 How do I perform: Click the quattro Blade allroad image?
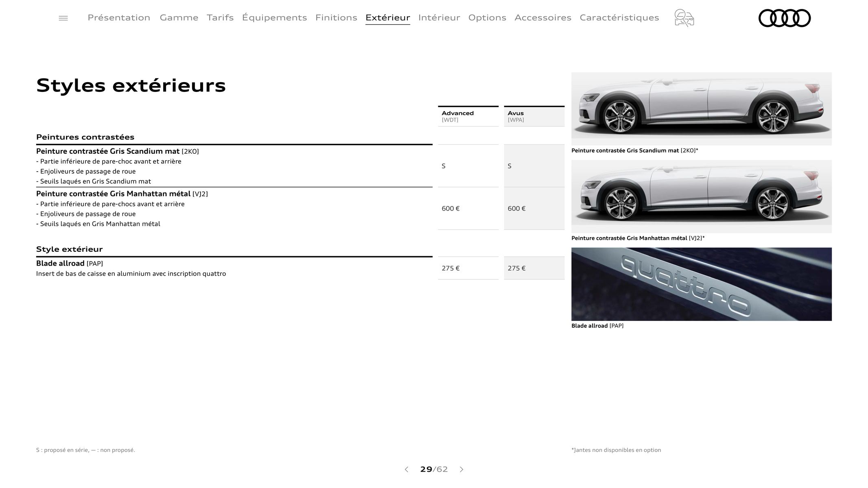702,284
